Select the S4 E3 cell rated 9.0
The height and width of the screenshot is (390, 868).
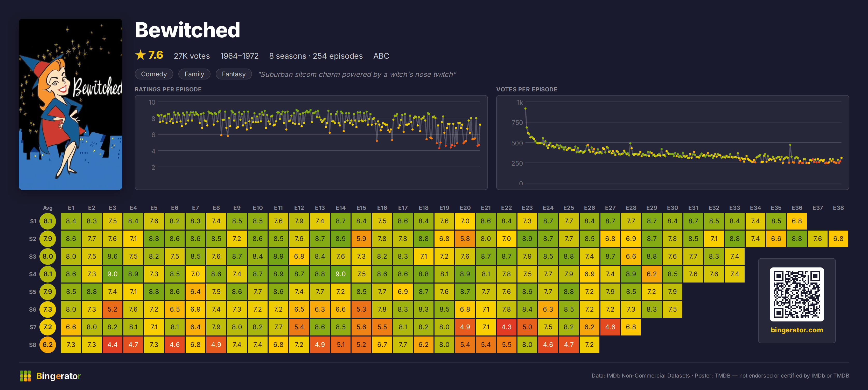[x=113, y=274]
